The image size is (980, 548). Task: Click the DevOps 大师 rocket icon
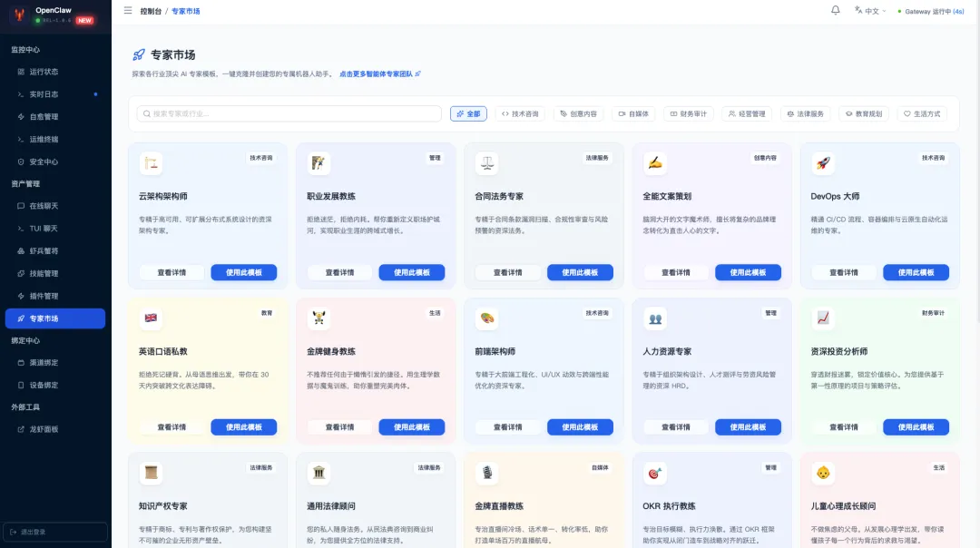(823, 163)
